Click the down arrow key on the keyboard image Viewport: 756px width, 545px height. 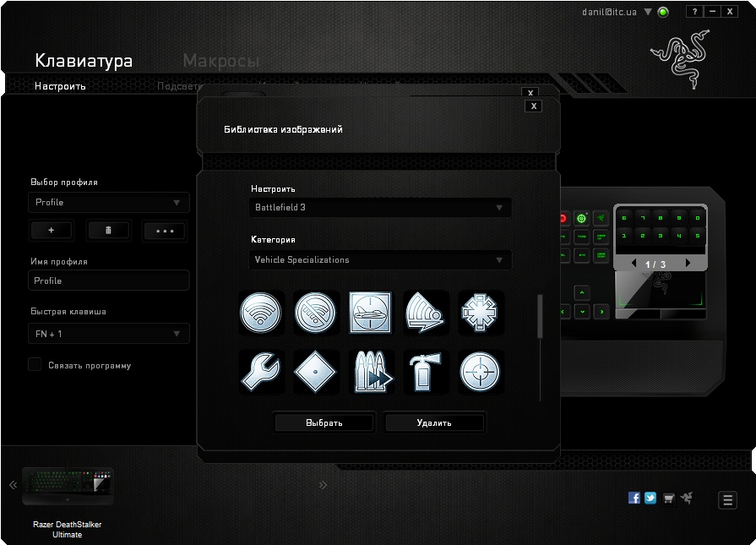[x=583, y=312]
